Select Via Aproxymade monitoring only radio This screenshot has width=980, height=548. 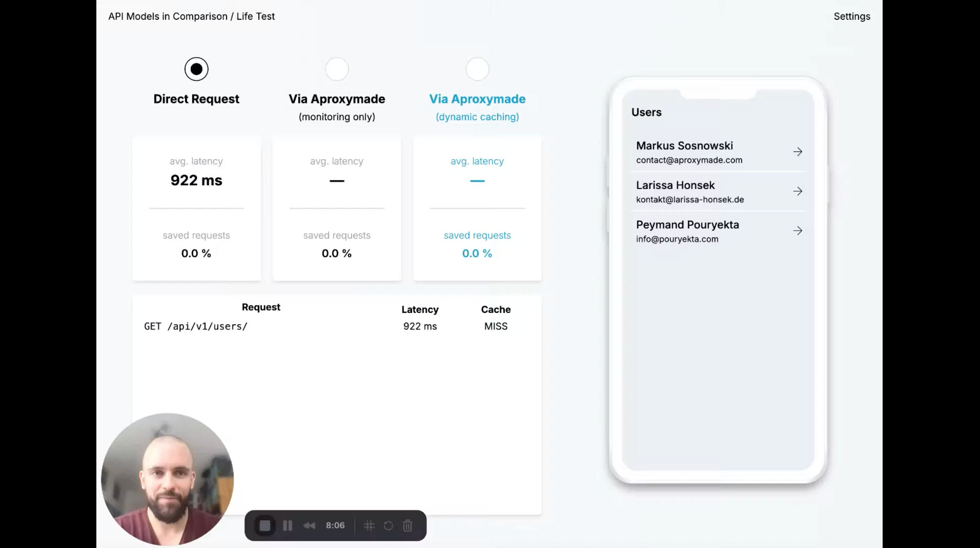pyautogui.click(x=337, y=69)
